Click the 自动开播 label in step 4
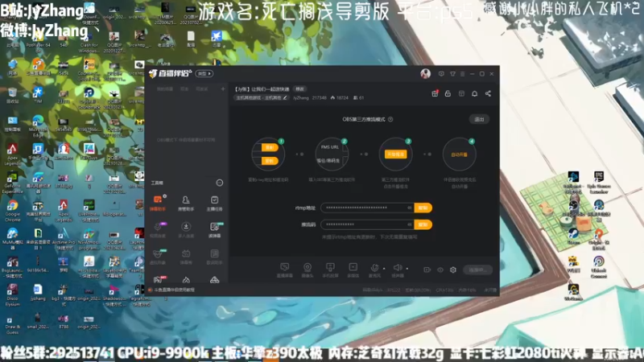Image resolution: width=644 pixels, height=362 pixels. [x=459, y=154]
